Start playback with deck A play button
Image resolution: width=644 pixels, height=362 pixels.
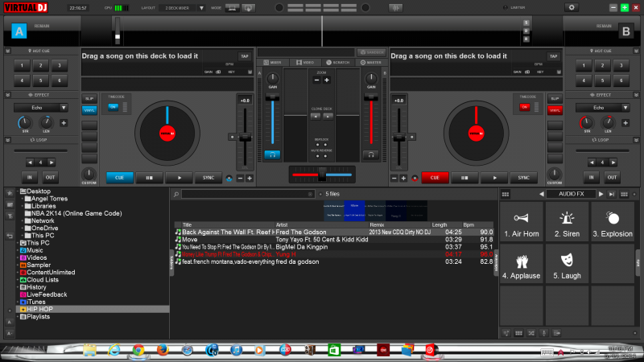179,178
